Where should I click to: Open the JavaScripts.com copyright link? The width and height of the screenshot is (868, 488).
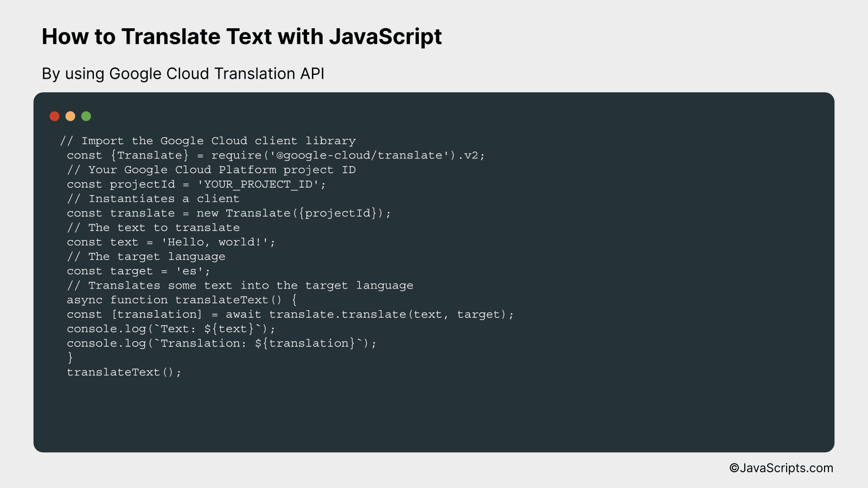pyautogui.click(x=781, y=467)
